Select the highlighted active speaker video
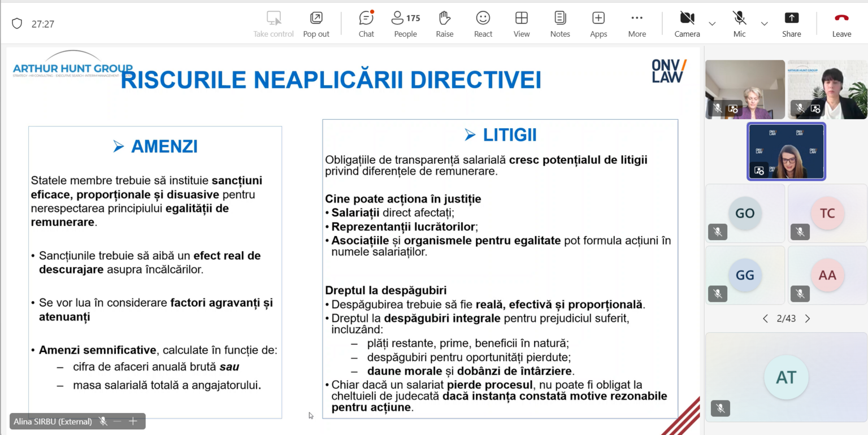Screen dimensions: 868x435 [x=786, y=151]
